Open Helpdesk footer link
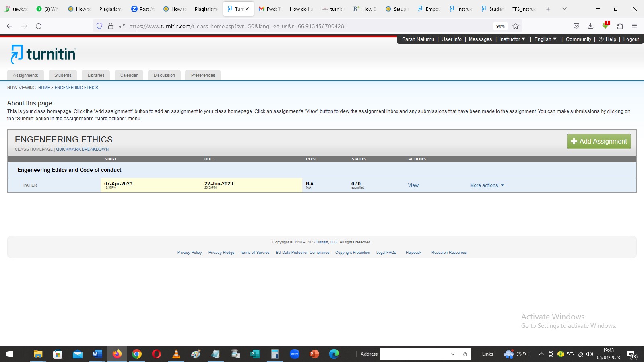644x362 pixels. click(413, 253)
